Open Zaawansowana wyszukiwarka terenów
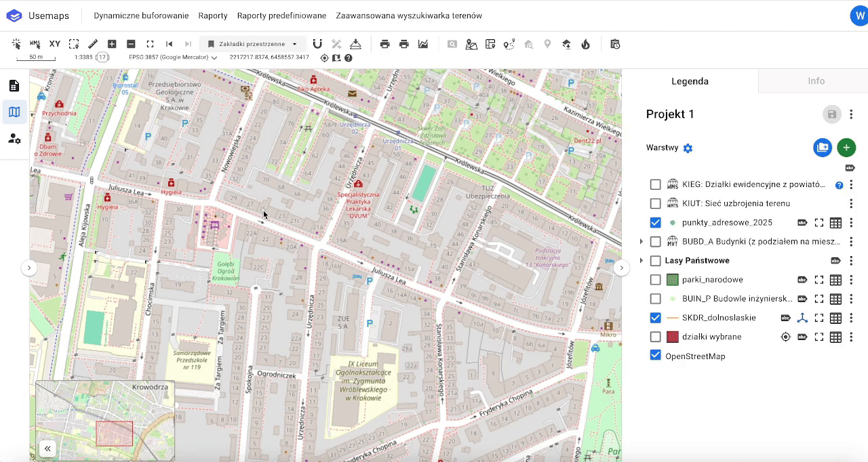Screen dimensions: 868x462 pos(409,16)
